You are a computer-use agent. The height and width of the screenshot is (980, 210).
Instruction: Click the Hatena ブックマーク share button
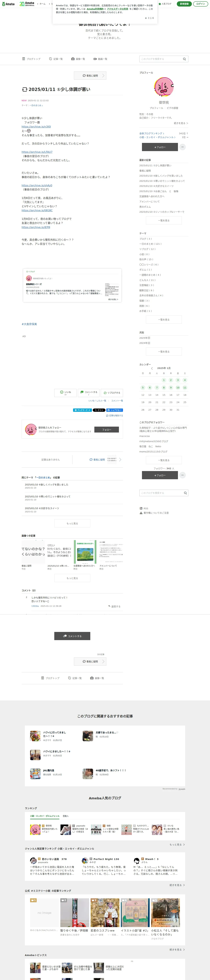82,410
